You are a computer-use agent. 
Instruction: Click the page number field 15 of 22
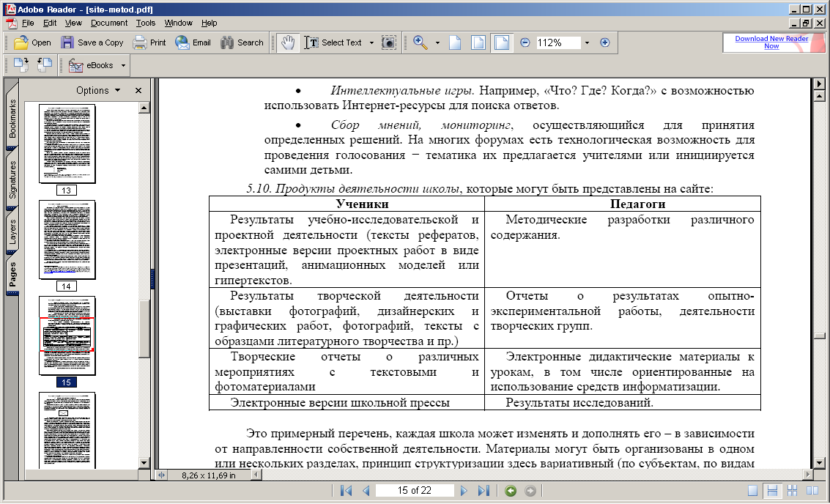click(x=415, y=491)
